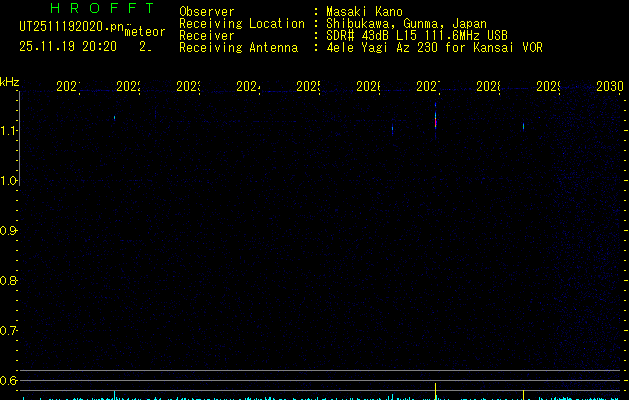Click the 25.11.19 20:20 timestamp
This screenshot has width=629, height=400.
(x=67, y=46)
